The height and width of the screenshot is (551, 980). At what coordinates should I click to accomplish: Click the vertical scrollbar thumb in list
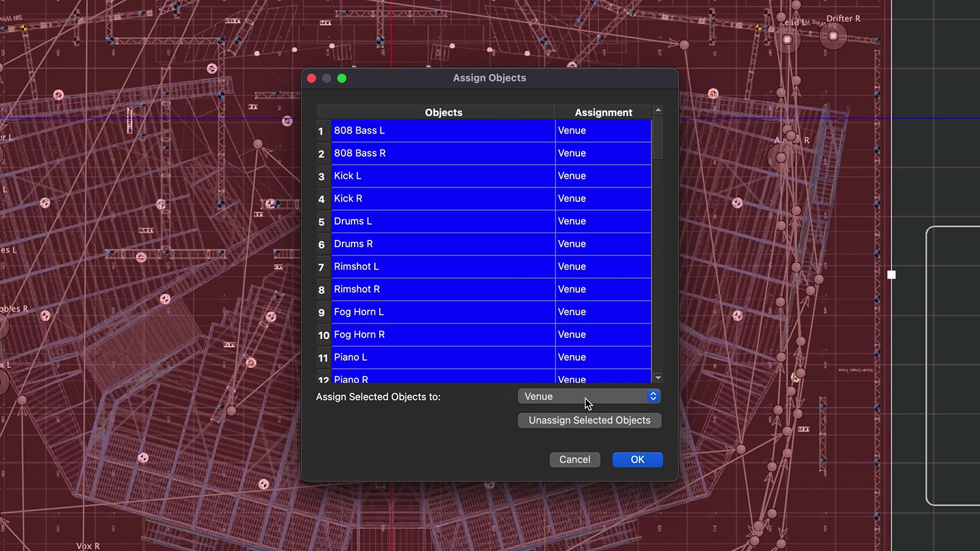pyautogui.click(x=658, y=138)
